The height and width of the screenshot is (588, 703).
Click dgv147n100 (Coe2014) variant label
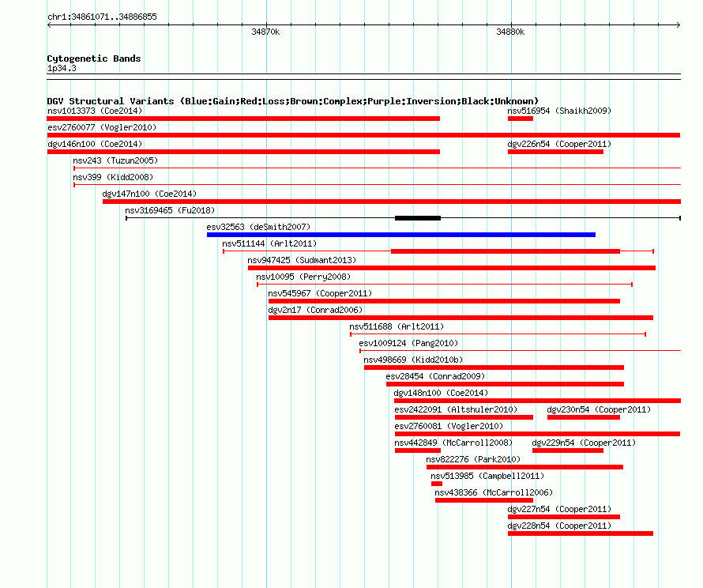tap(149, 194)
